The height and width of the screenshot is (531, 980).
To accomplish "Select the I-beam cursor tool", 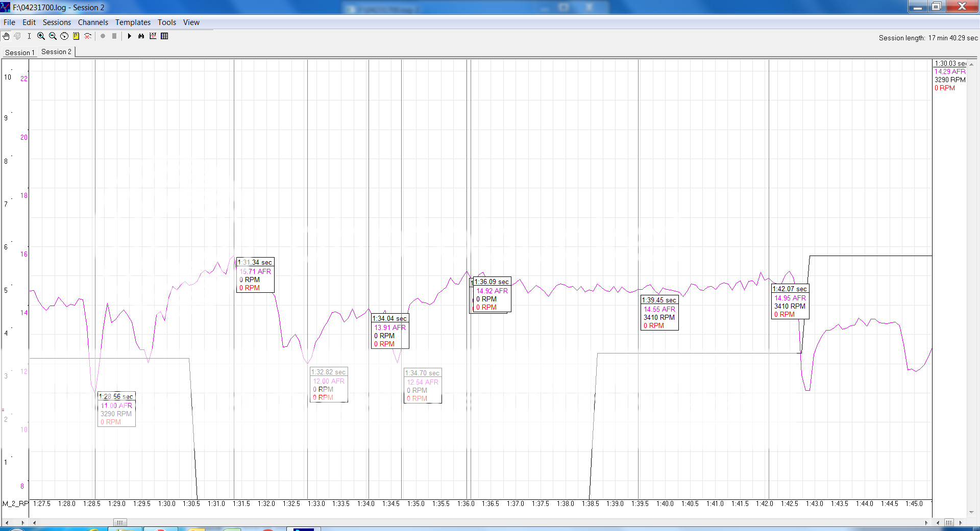I will point(29,36).
